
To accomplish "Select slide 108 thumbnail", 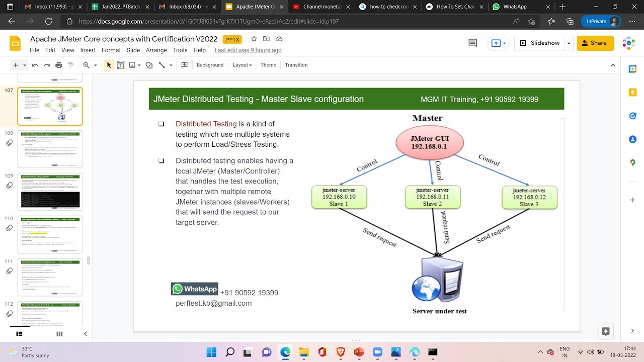I will click(50, 149).
